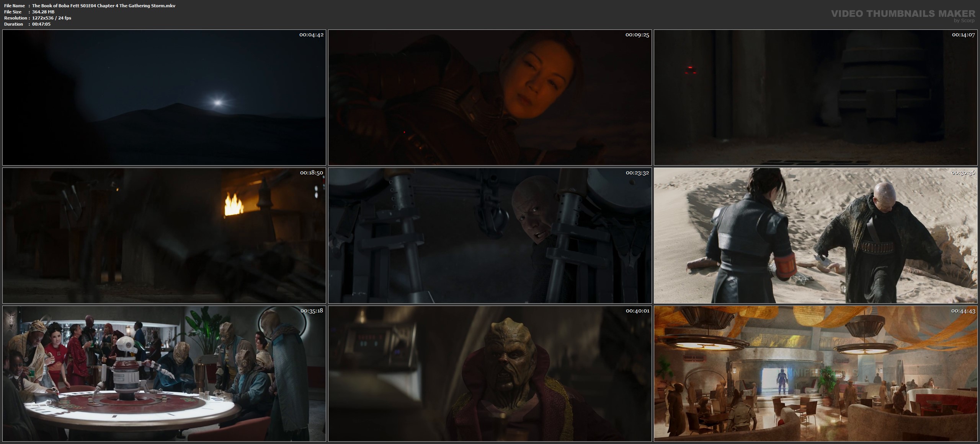Click the File Size value 364.28 MB
This screenshot has width=980, height=444.
tap(43, 12)
